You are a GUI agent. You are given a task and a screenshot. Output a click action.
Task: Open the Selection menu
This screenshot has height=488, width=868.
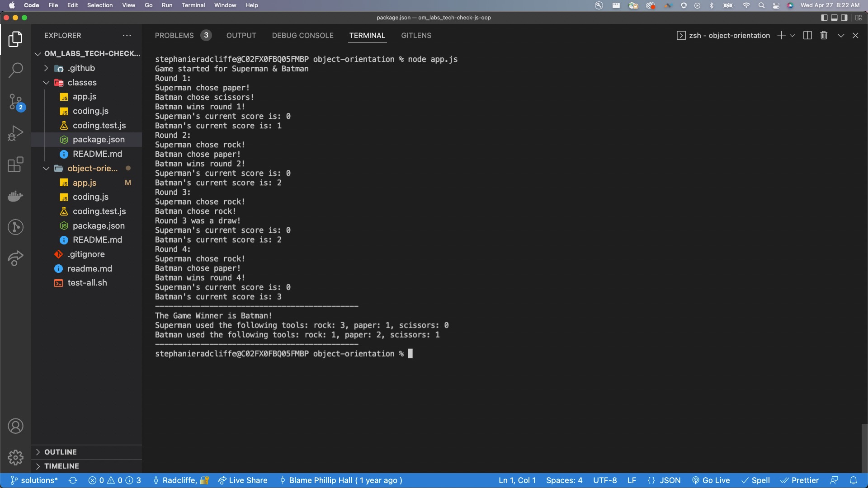tap(100, 5)
